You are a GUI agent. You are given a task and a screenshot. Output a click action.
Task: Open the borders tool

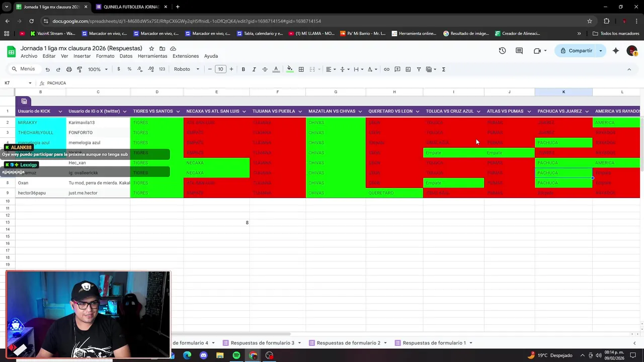[x=301, y=69]
